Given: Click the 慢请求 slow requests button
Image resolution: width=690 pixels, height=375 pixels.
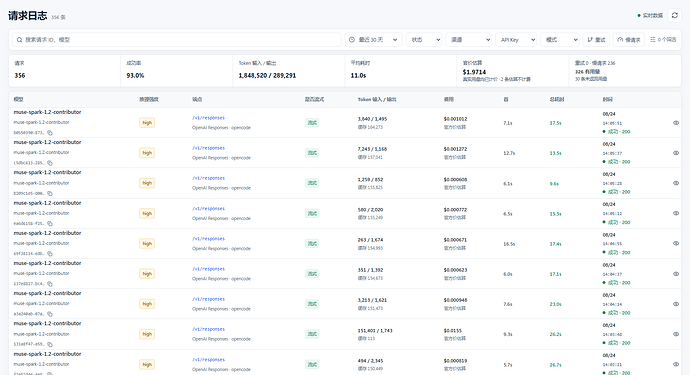Looking at the screenshot, I should [629, 40].
